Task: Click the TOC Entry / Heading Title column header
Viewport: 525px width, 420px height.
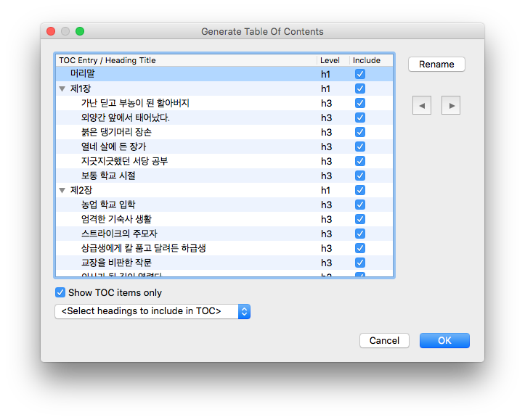Action: (186, 60)
